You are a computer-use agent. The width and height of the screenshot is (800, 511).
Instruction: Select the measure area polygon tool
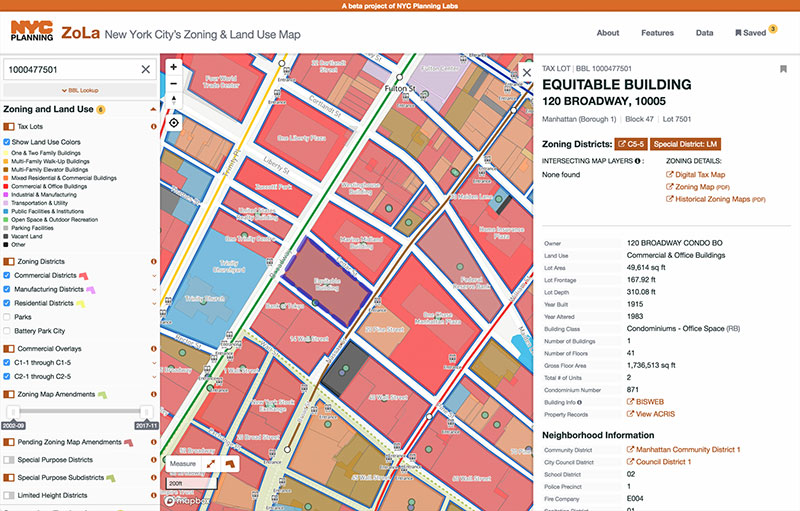click(230, 464)
